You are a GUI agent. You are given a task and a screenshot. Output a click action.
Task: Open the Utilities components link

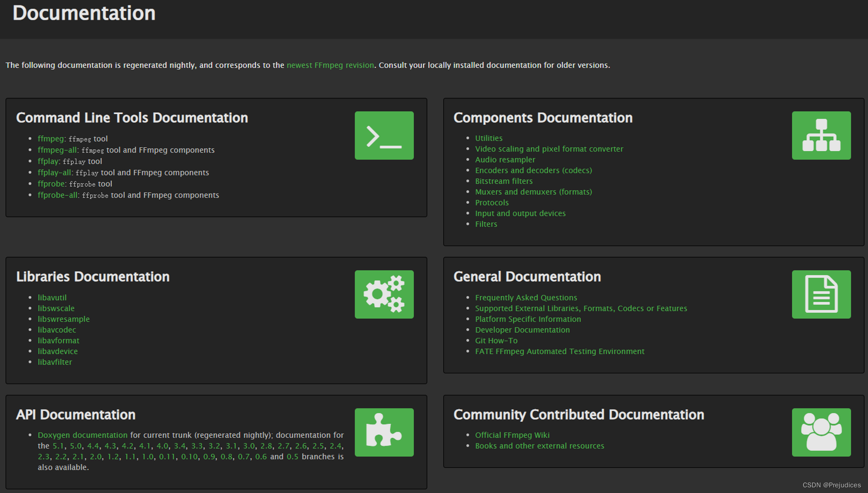tap(489, 138)
